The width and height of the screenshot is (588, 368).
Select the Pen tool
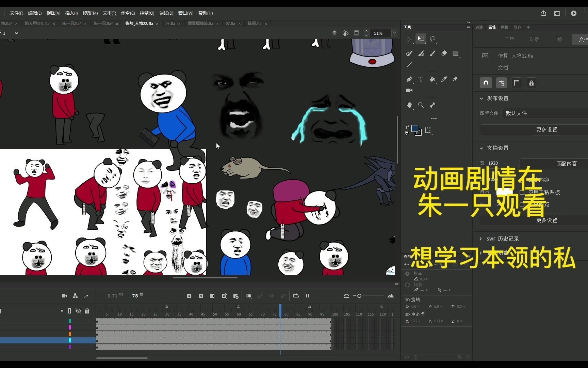[x=409, y=79]
